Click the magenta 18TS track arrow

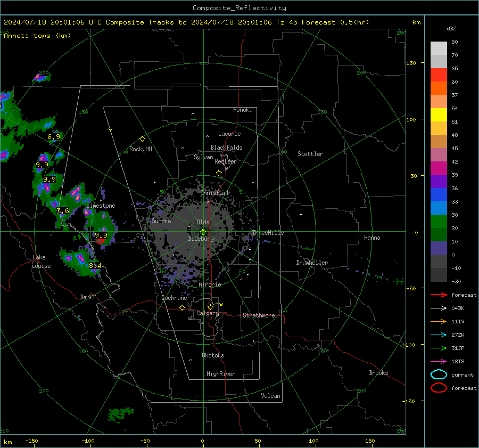pyautogui.click(x=439, y=362)
